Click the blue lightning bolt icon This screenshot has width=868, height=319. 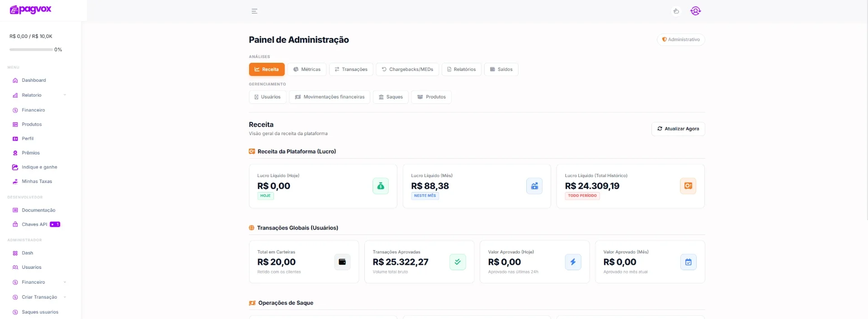573,262
